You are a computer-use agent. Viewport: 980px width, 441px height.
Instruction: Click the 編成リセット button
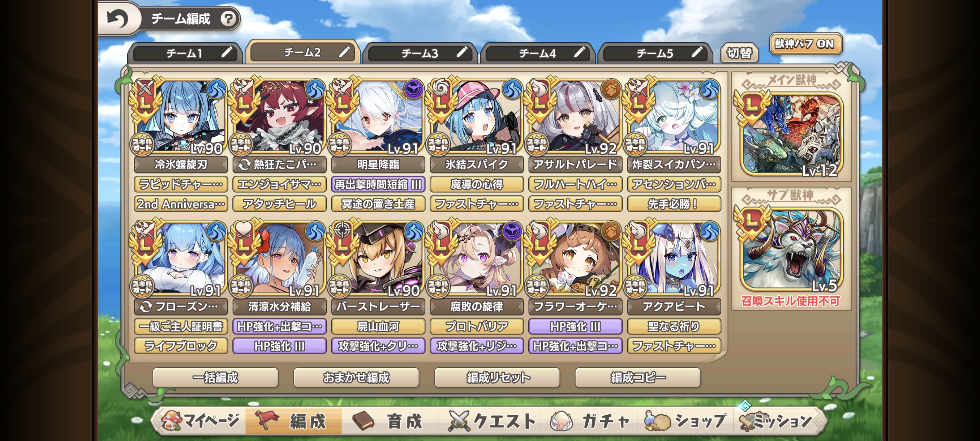pyautogui.click(x=497, y=377)
